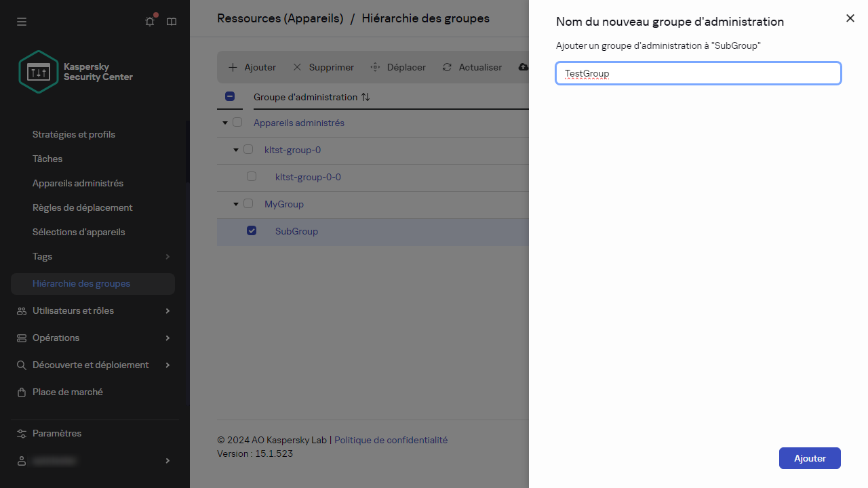
Task: Expand Découverte et déploiement chevron
Action: click(167, 365)
